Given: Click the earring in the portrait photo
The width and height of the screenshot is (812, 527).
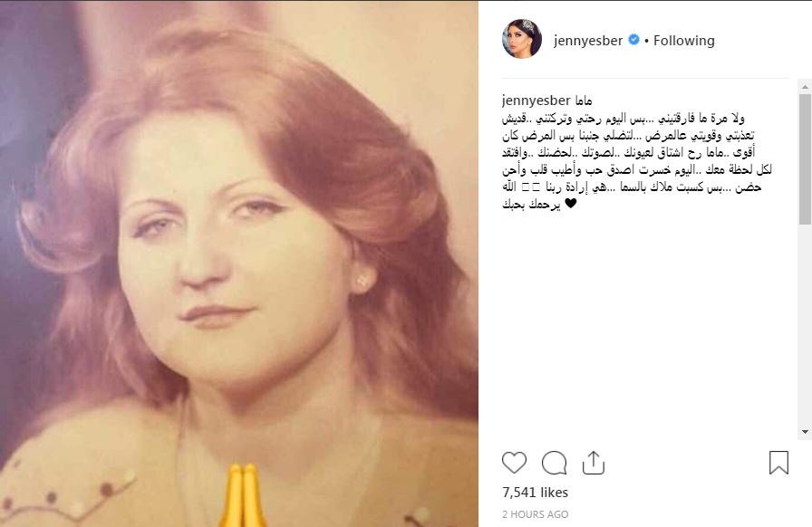Looking at the screenshot, I should (x=362, y=281).
